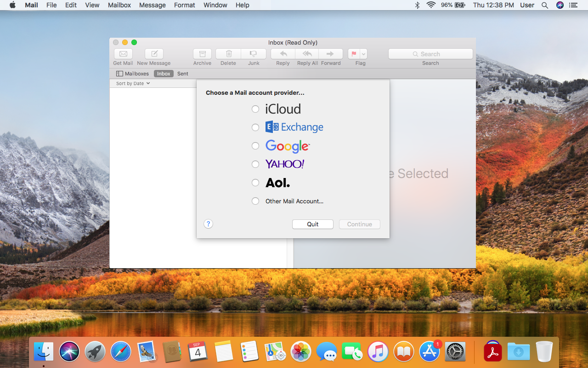This screenshot has height=368, width=588.
Task: Open the Mail menu
Action: click(x=31, y=5)
